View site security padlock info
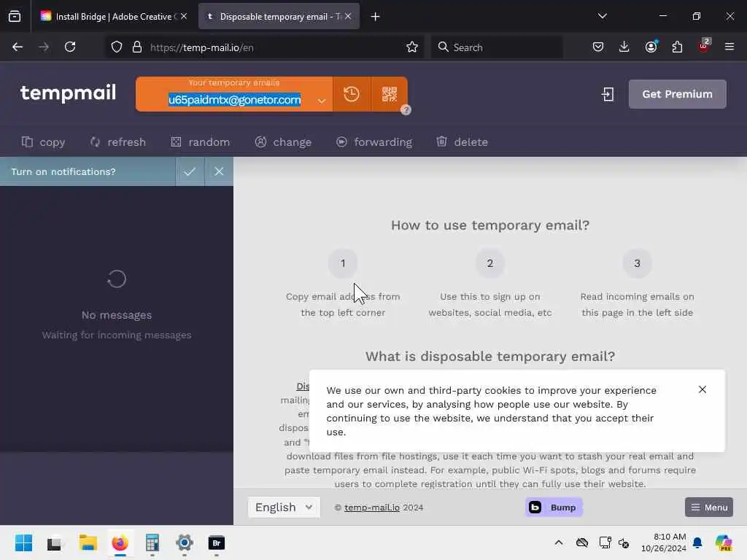 [x=137, y=47]
